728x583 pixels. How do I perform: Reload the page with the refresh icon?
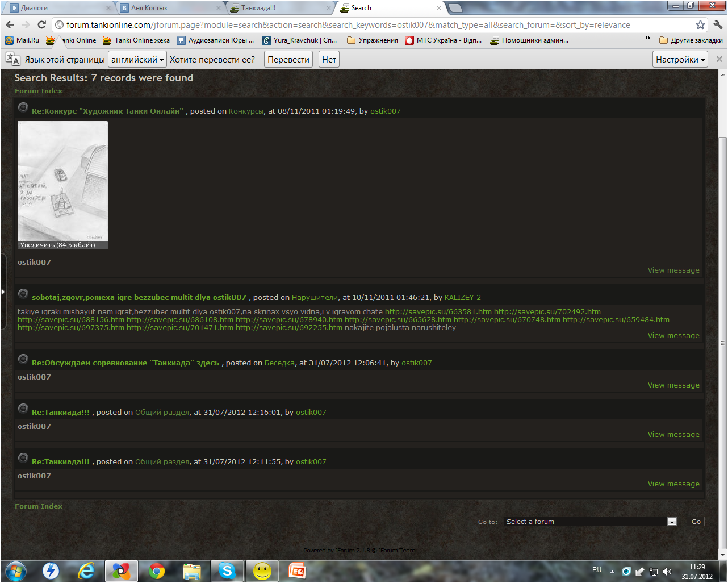(x=41, y=24)
